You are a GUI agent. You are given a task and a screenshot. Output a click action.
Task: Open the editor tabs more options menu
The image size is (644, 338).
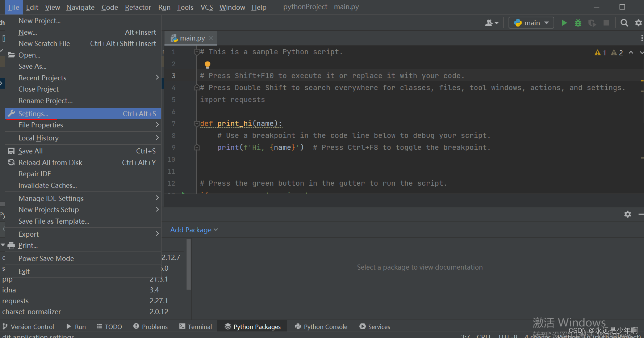(x=641, y=38)
